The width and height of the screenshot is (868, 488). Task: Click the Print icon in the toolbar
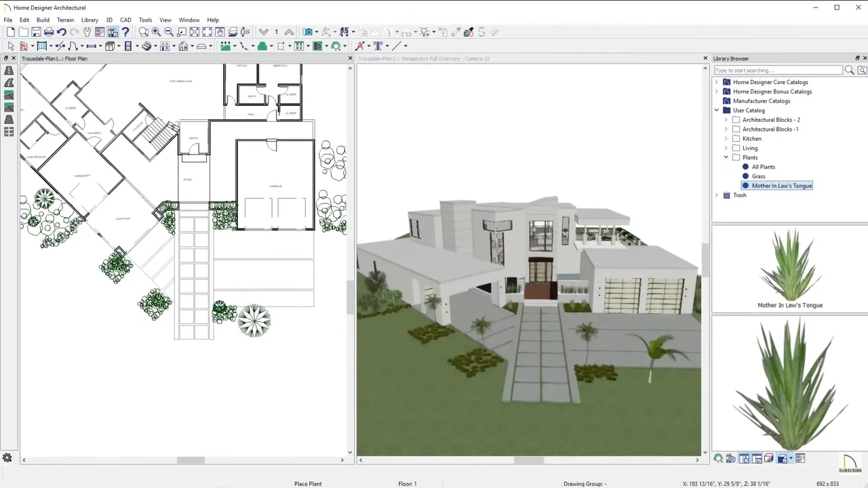tap(49, 32)
